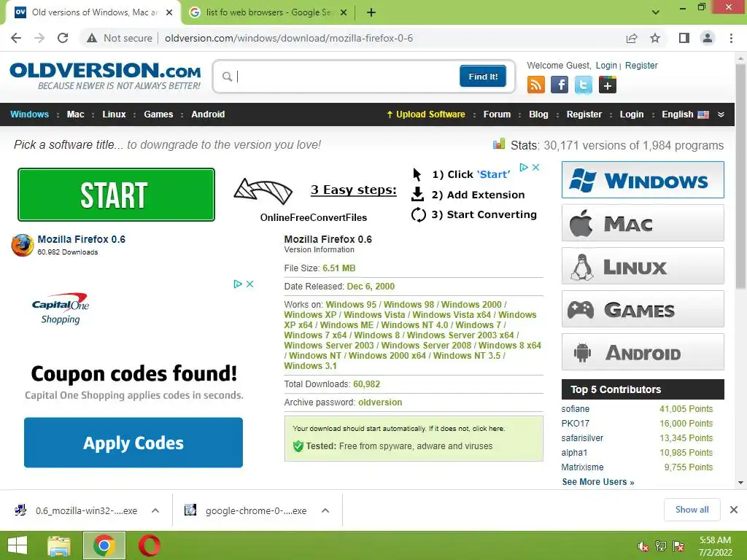Open the browser side panel icon

[x=684, y=38]
